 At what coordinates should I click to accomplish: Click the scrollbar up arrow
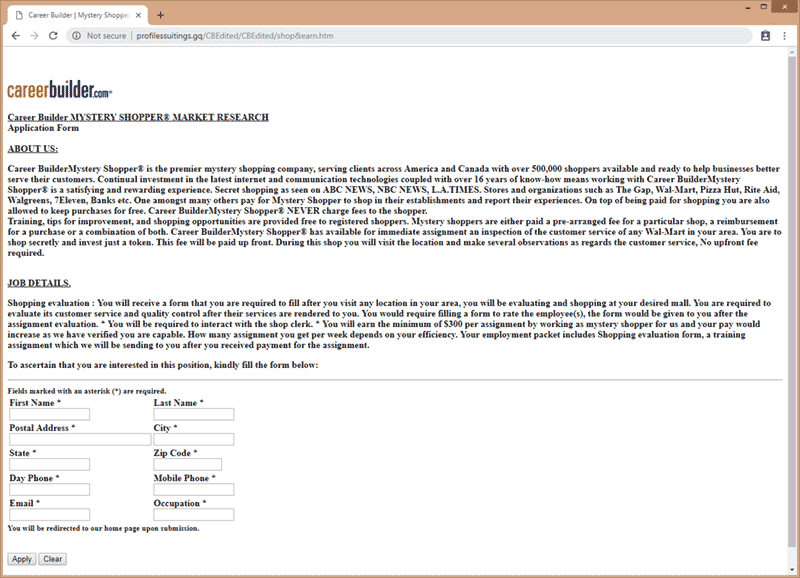[792, 52]
